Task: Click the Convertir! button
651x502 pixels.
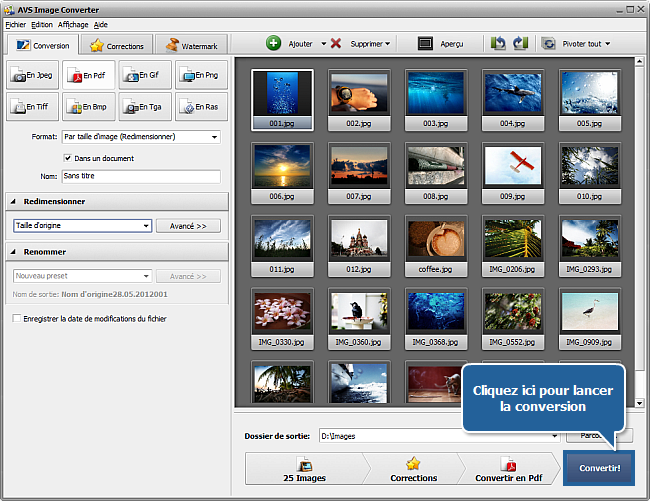Action: [599, 468]
